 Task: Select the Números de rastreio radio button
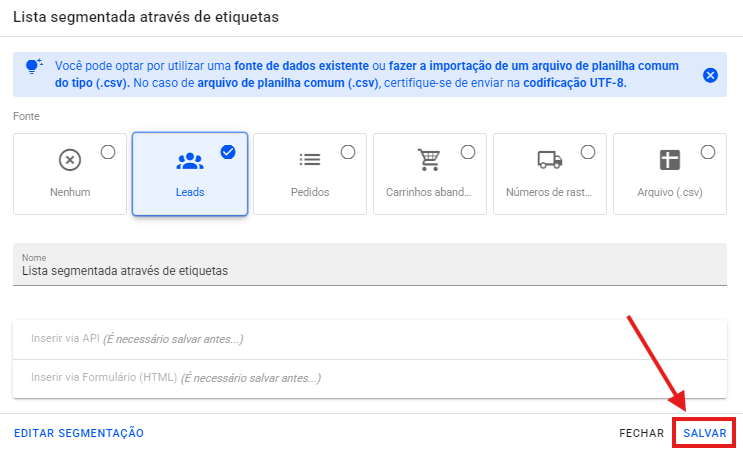tap(588, 152)
